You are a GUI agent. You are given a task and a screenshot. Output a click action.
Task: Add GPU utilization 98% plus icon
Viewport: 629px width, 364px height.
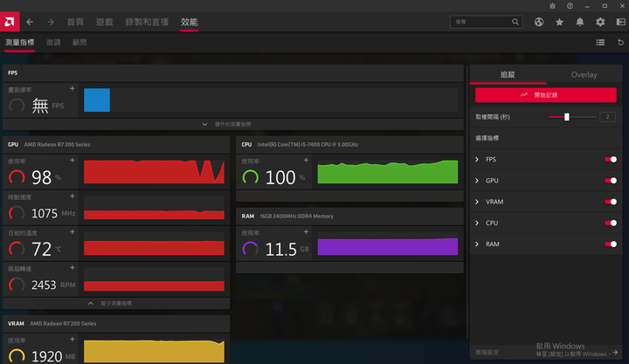(x=73, y=161)
